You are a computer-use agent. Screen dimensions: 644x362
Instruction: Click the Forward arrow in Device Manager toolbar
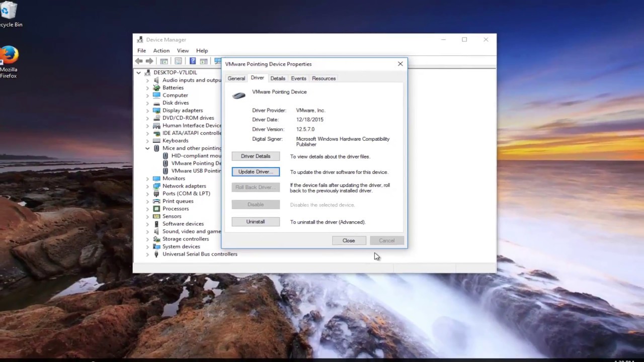coord(149,61)
